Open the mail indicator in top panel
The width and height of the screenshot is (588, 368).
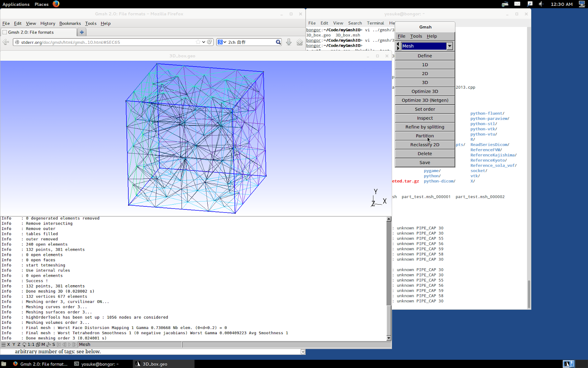(x=517, y=4)
